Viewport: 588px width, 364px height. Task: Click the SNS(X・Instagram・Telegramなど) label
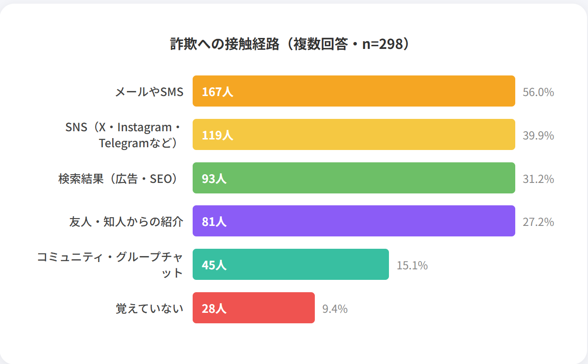tap(124, 135)
